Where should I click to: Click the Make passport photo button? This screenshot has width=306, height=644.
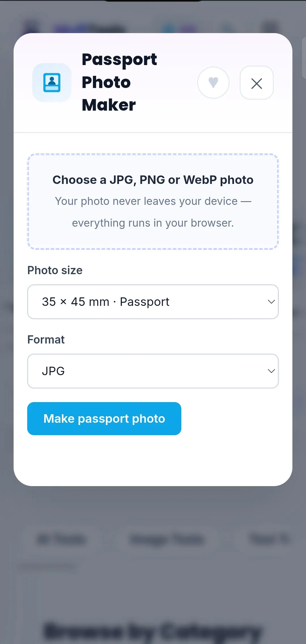coord(104,418)
